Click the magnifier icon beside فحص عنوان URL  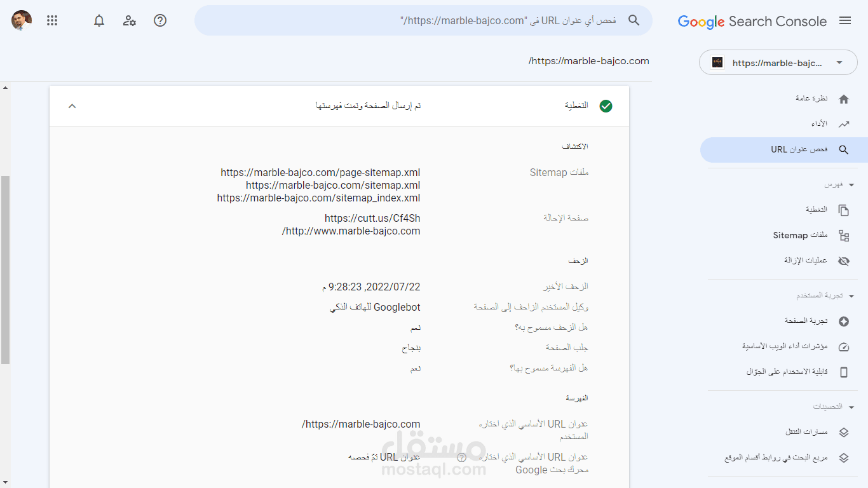coord(844,150)
